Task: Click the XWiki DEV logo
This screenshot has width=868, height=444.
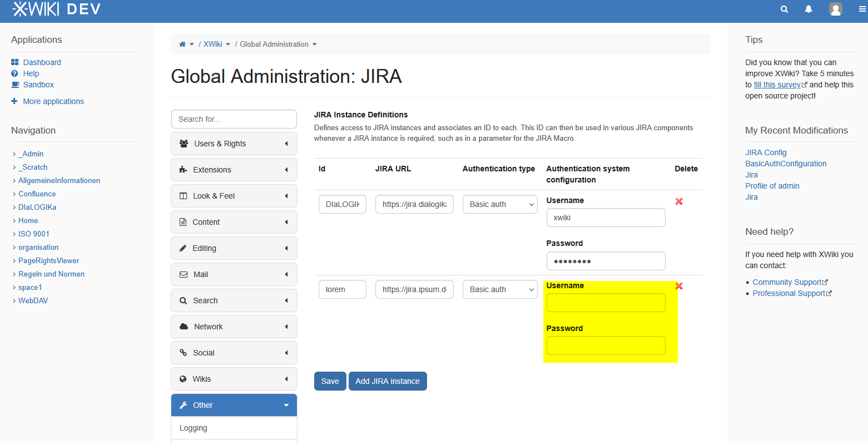Action: [56, 9]
